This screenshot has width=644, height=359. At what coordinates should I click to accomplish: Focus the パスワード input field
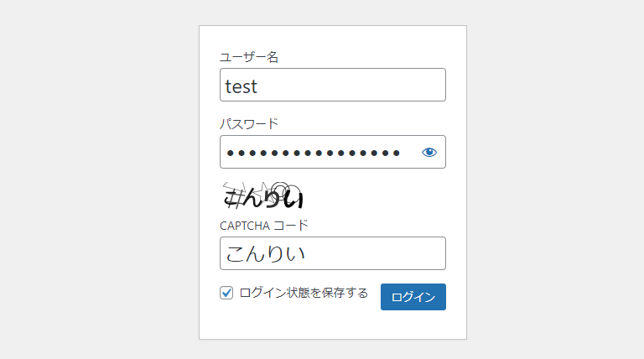(x=319, y=152)
